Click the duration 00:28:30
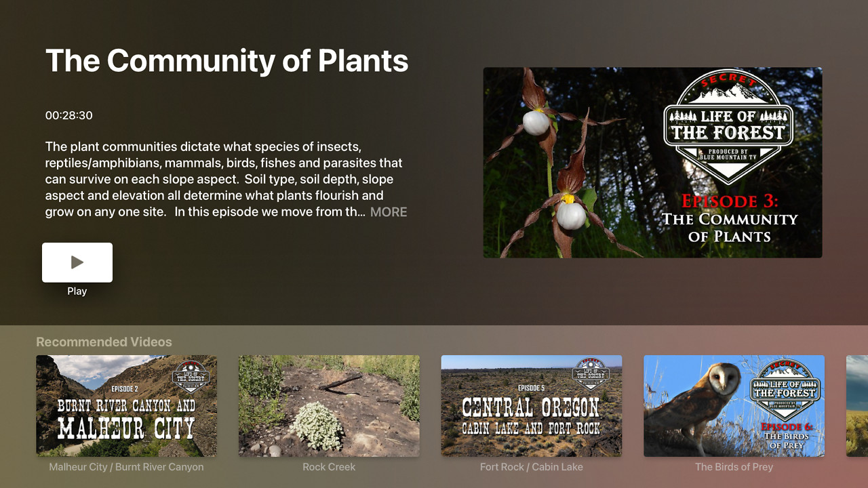The height and width of the screenshot is (488, 868). [x=69, y=115]
